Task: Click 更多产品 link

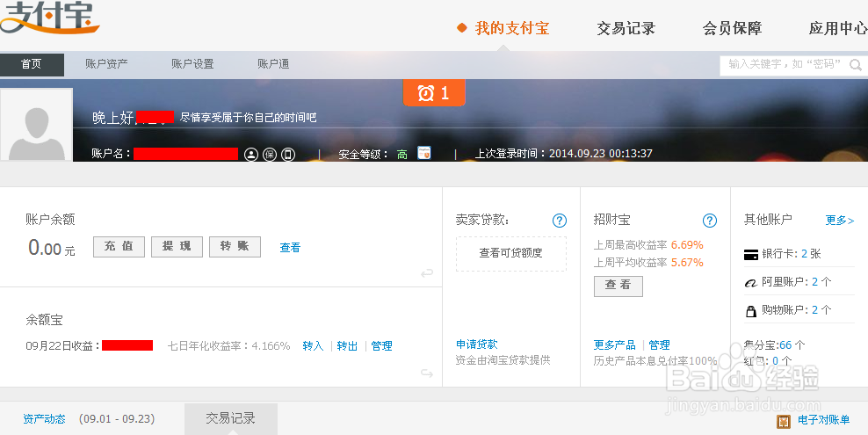Action: coord(614,344)
